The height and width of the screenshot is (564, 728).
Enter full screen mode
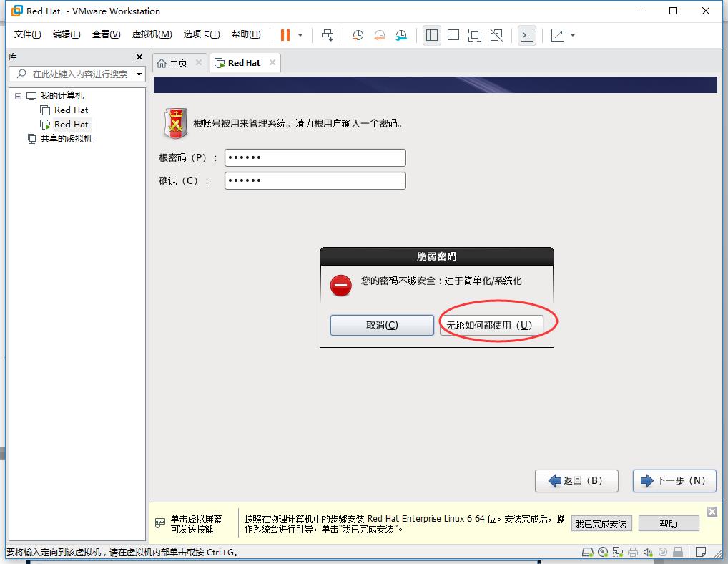coord(475,35)
